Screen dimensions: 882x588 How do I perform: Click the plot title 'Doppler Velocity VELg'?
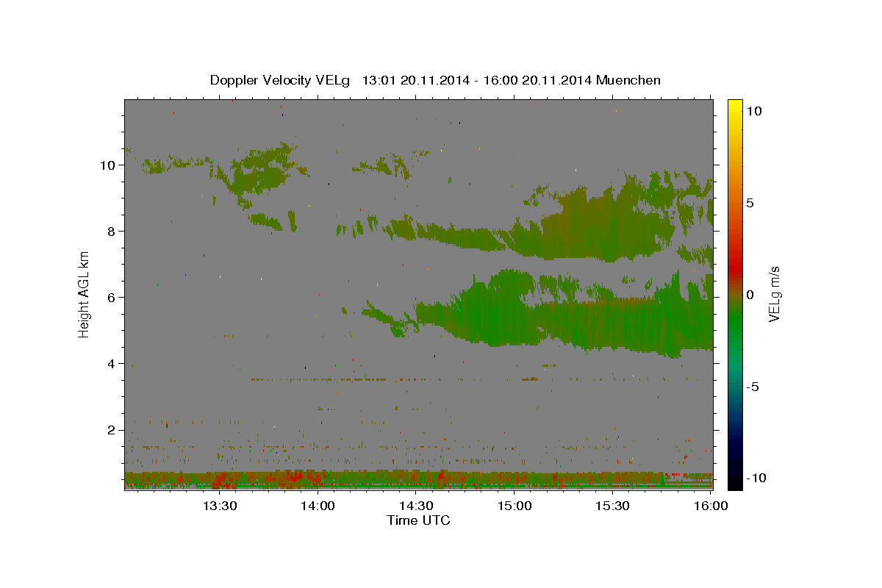click(x=280, y=80)
